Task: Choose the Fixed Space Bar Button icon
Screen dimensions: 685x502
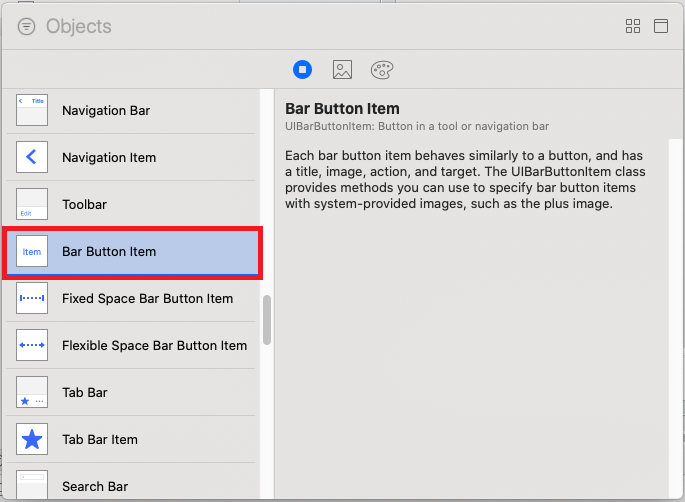Action: point(32,299)
